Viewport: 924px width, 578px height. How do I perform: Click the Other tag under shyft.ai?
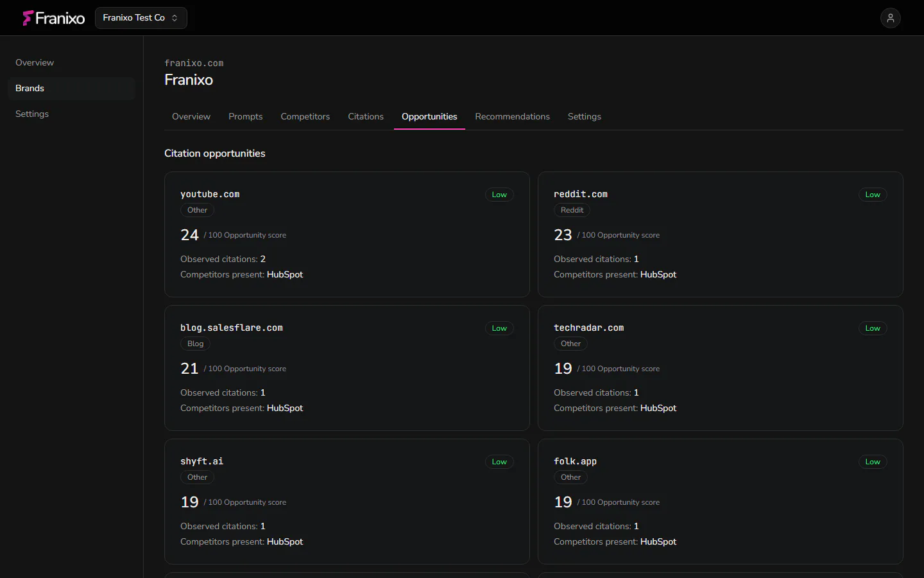coord(198,477)
